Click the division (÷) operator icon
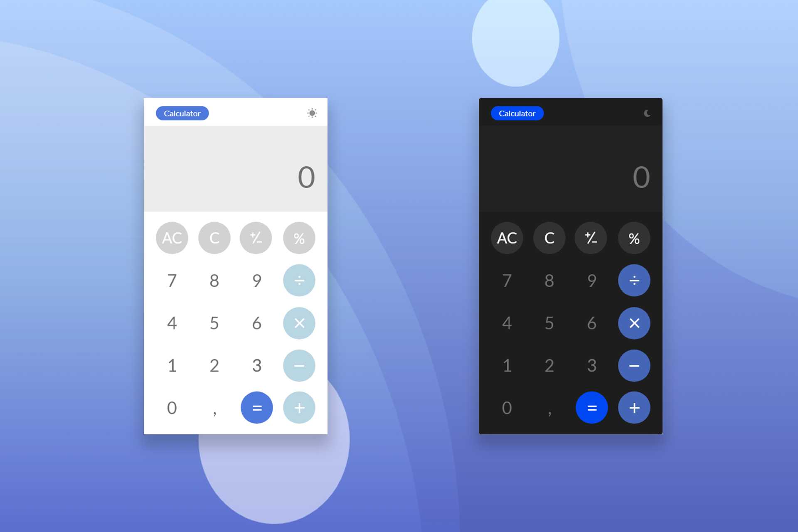 pos(299,280)
